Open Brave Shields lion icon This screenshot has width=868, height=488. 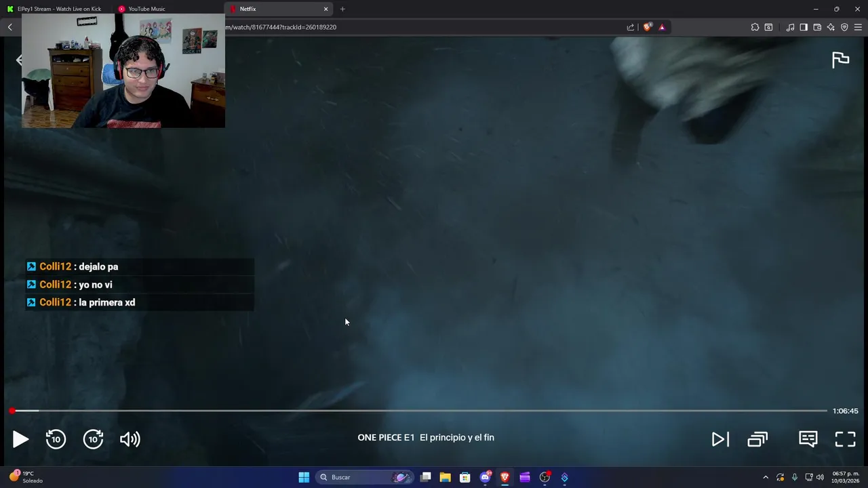pyautogui.click(x=648, y=27)
